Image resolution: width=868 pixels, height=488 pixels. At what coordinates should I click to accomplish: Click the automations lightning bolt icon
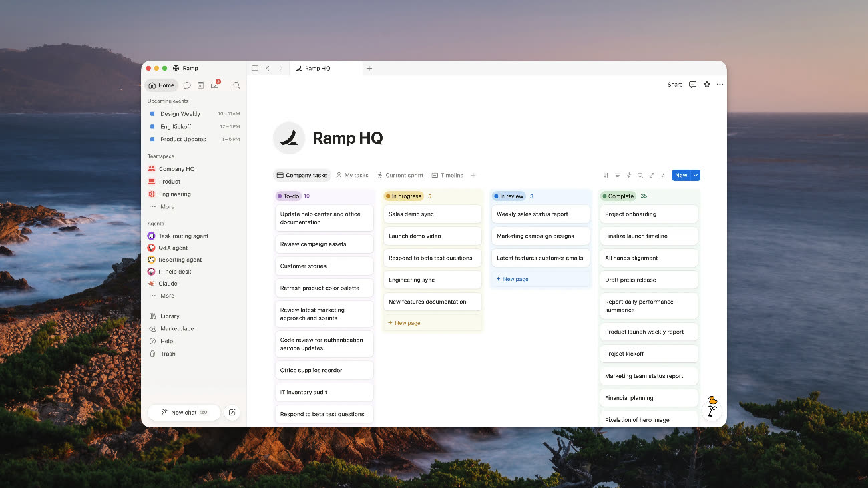(x=628, y=175)
